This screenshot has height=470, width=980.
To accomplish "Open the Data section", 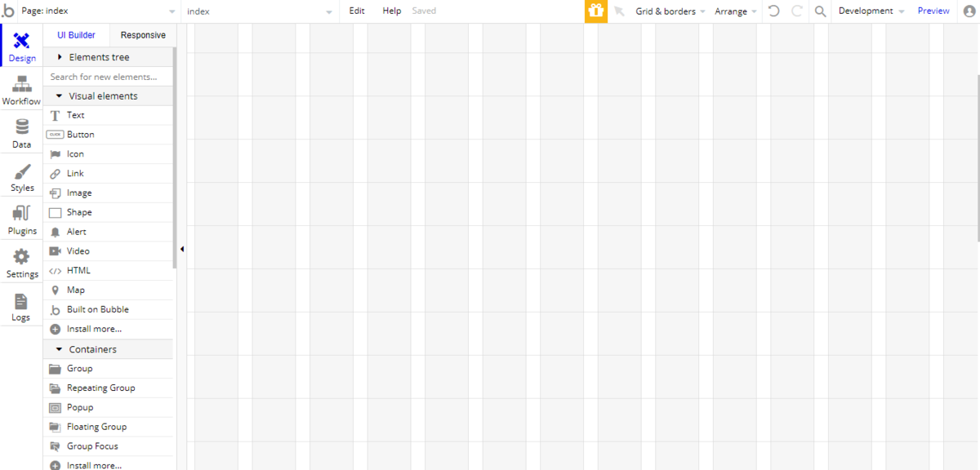I will [22, 133].
